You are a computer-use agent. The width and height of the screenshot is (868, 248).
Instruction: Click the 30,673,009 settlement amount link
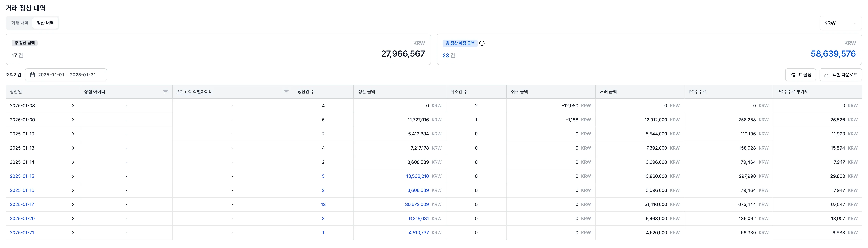point(417,205)
